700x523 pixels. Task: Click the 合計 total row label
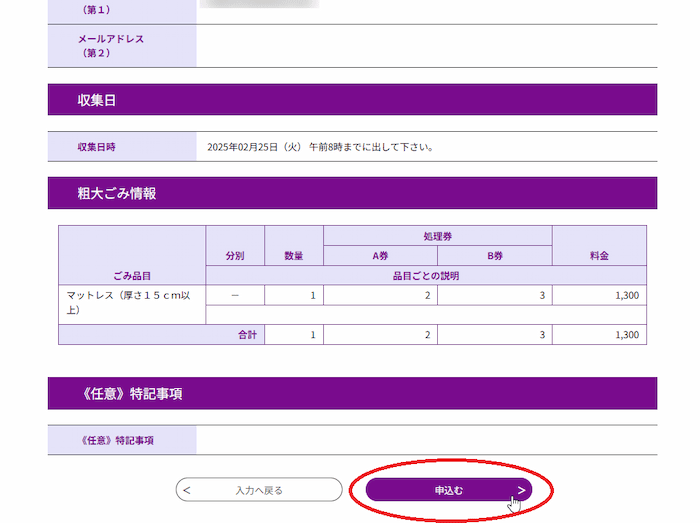tap(247, 335)
